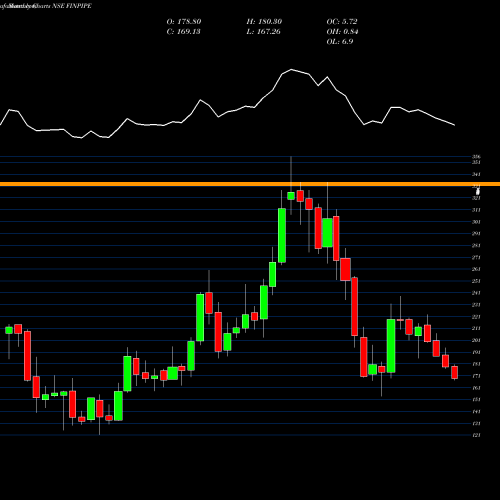Click the 201 price axis label
The image size is (500, 500).
[x=476, y=340]
